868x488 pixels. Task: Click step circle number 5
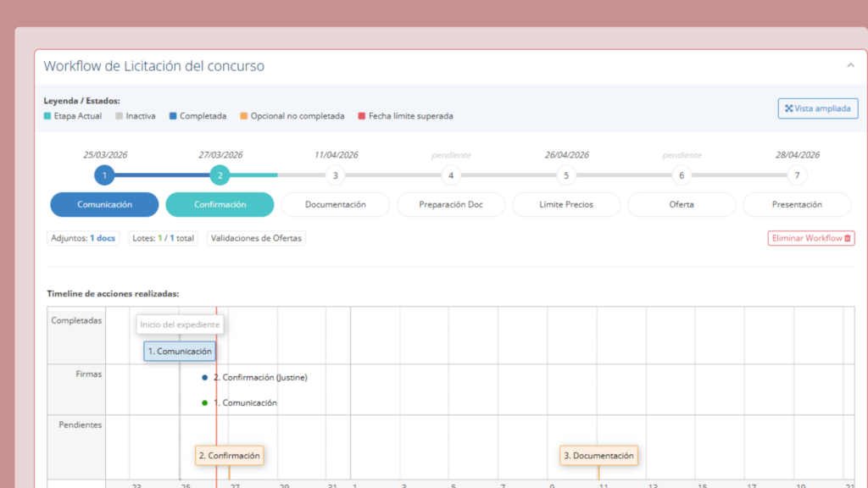(565, 175)
